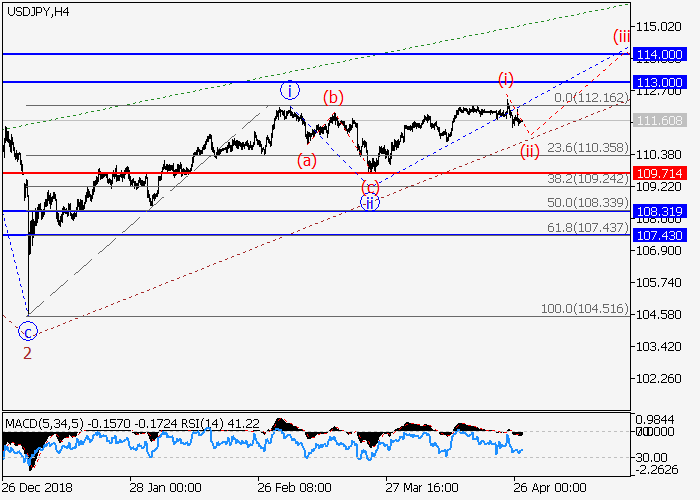Click the red (iii) wave target label

(x=622, y=37)
